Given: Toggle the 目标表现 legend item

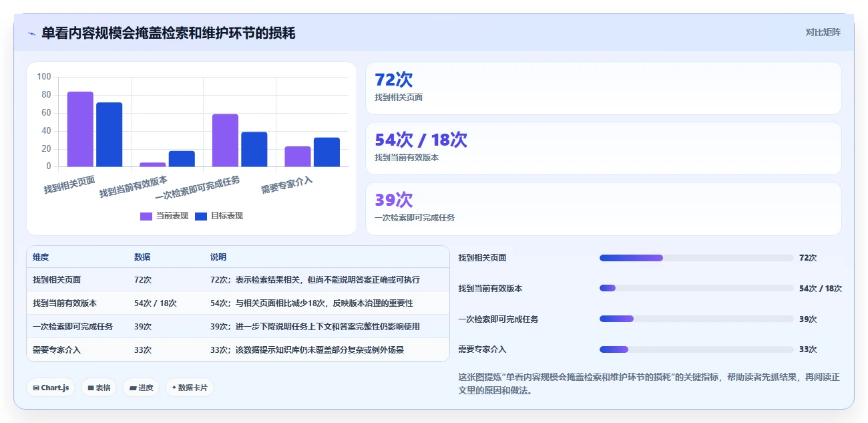Looking at the screenshot, I should (219, 216).
